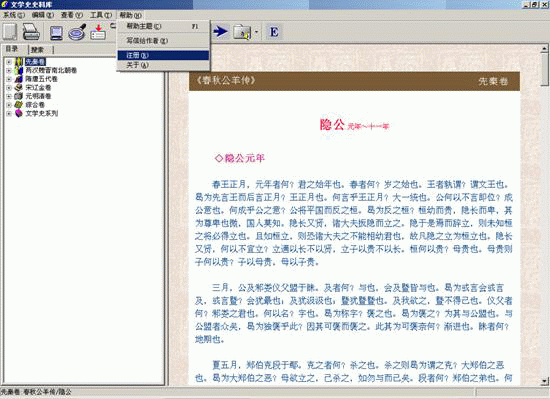Select 帮助主题 menu entry
Image resolution: width=550 pixels, height=399 pixels.
click(163, 26)
